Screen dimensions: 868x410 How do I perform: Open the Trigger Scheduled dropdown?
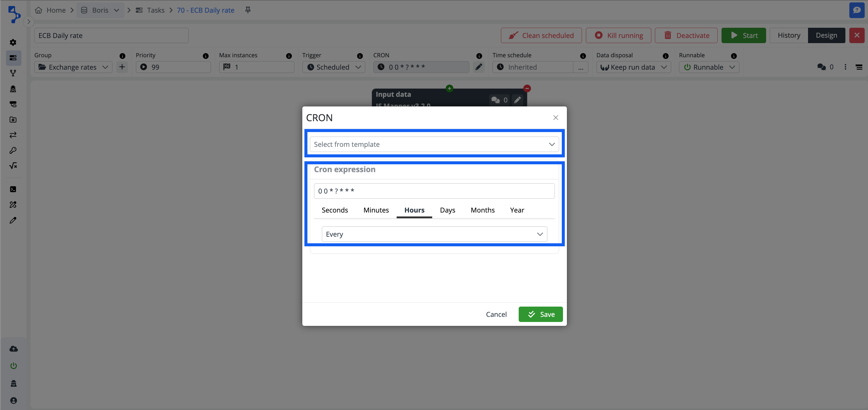[334, 67]
